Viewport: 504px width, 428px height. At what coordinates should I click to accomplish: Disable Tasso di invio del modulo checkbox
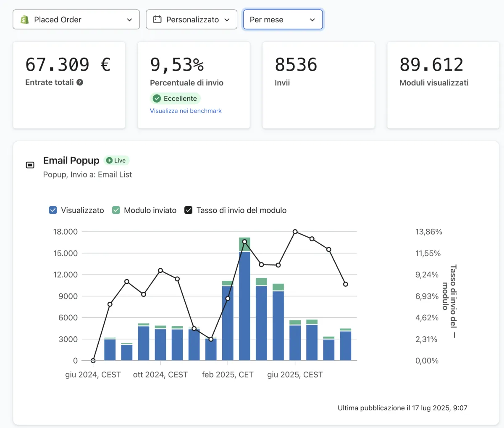(x=189, y=210)
